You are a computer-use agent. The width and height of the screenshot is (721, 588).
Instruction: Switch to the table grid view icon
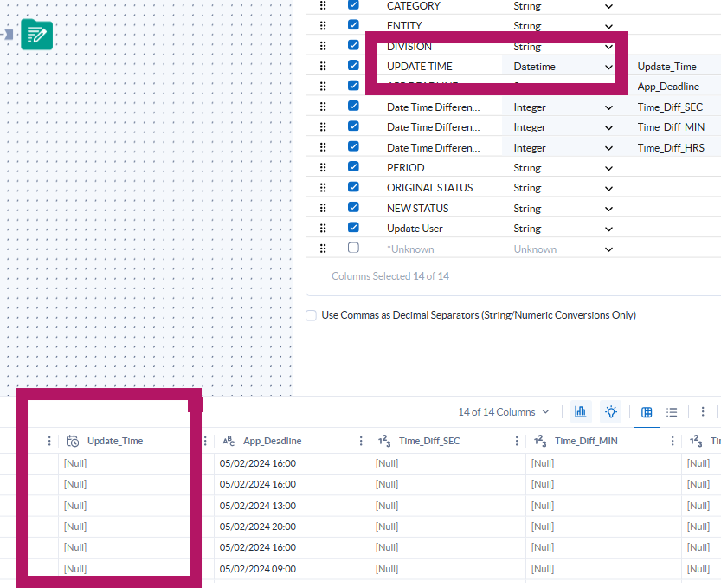coord(647,411)
